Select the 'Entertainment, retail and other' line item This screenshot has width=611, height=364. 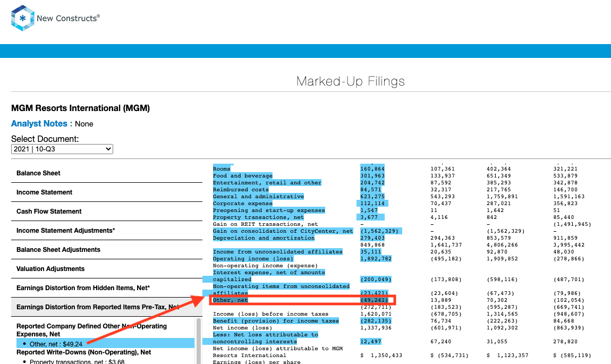pos(267,183)
